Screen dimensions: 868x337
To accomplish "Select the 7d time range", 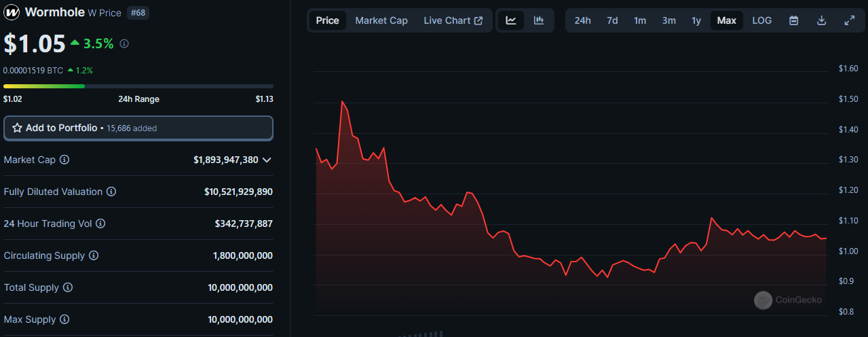I will coord(612,20).
